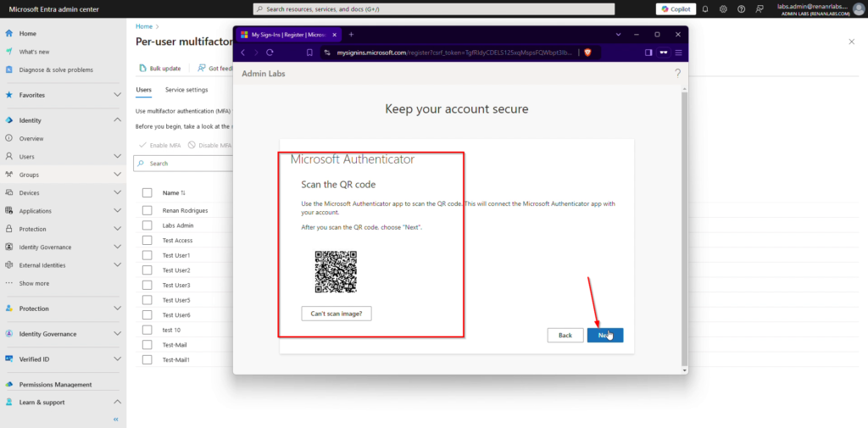Open browser tab list dropdown arrow
The width and height of the screenshot is (868, 428).
tap(618, 35)
